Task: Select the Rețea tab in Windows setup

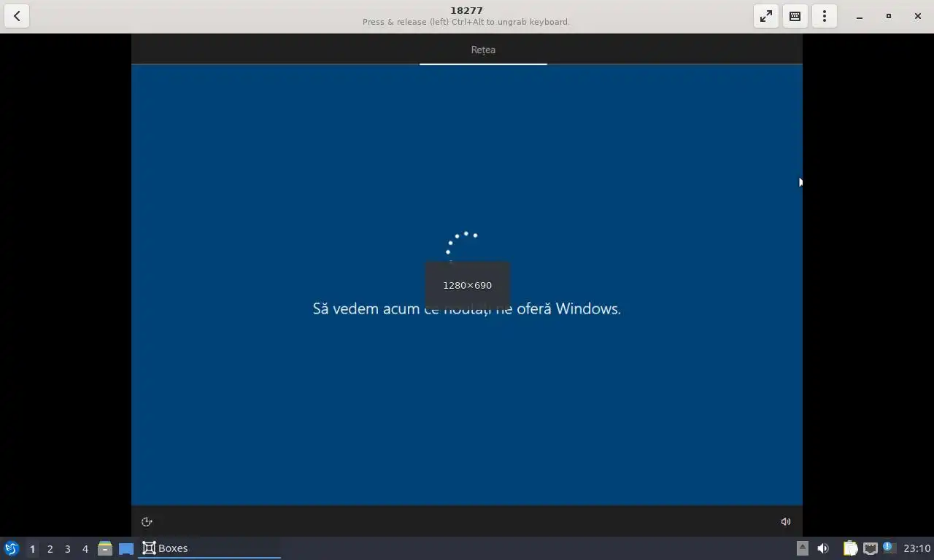Action: [483, 50]
